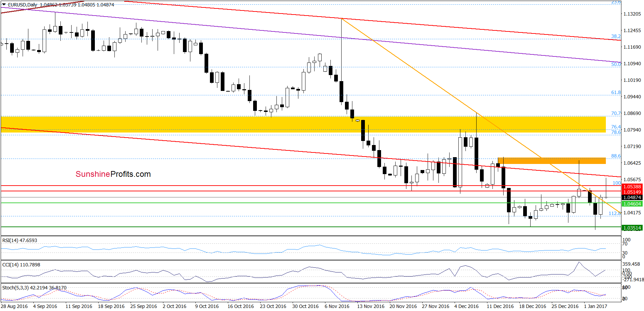The image size is (644, 311).
Task: Click the 4 Sep 2016 date label
Action: coord(45,306)
